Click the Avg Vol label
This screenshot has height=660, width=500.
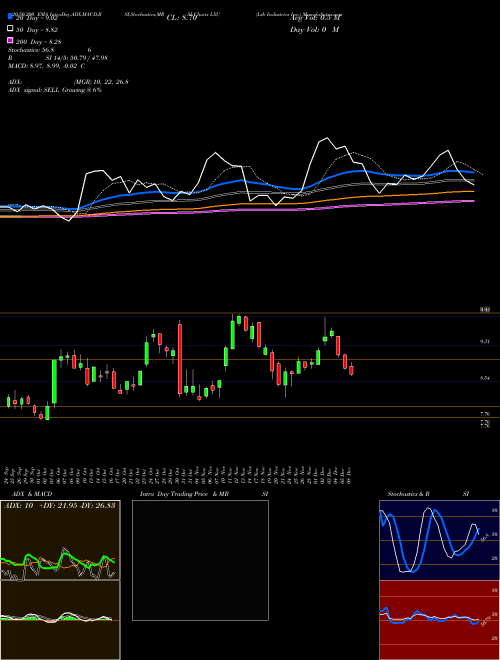[x=316, y=18]
